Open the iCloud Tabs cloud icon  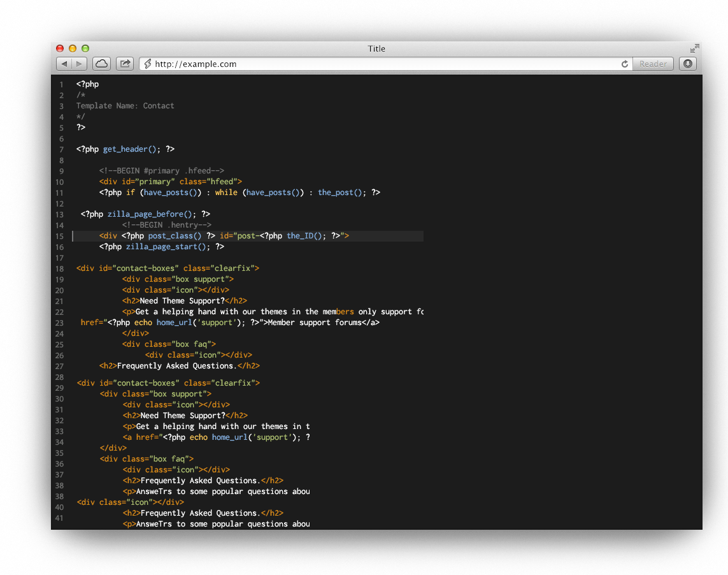pos(101,64)
